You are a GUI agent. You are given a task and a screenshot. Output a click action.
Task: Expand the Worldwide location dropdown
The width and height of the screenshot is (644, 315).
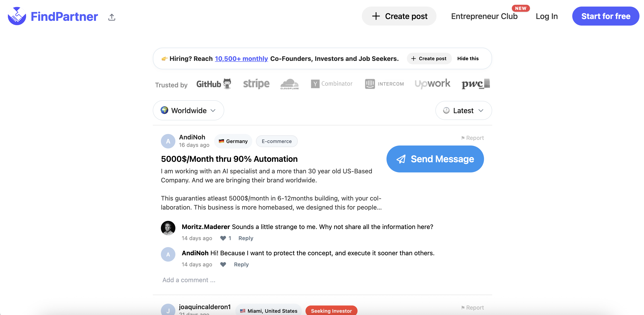(188, 110)
